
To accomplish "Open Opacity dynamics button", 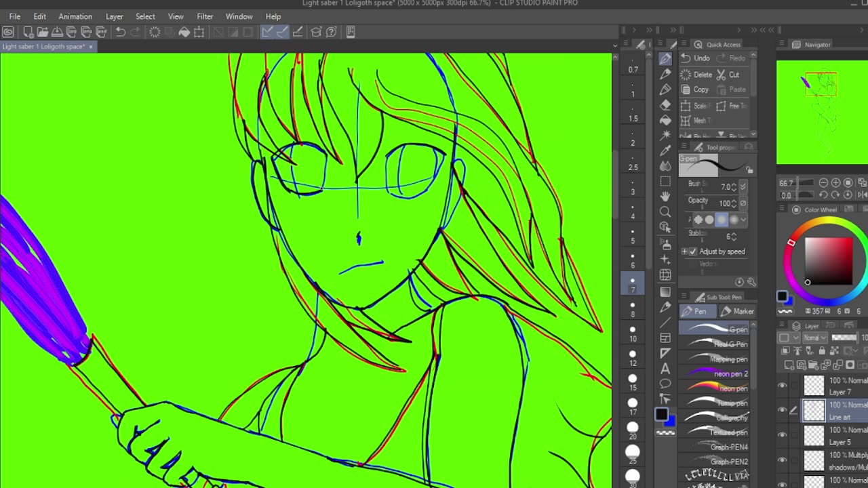I will 743,203.
